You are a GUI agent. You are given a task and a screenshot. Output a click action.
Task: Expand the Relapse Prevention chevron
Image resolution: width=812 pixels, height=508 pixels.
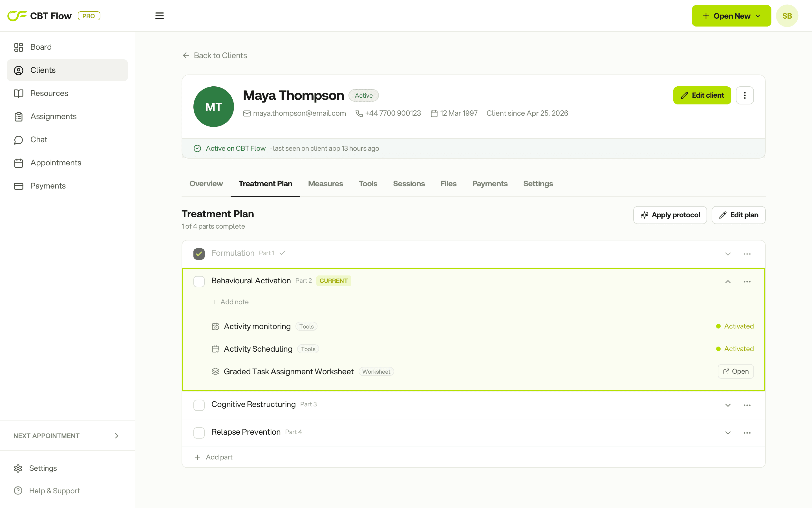pyautogui.click(x=728, y=433)
